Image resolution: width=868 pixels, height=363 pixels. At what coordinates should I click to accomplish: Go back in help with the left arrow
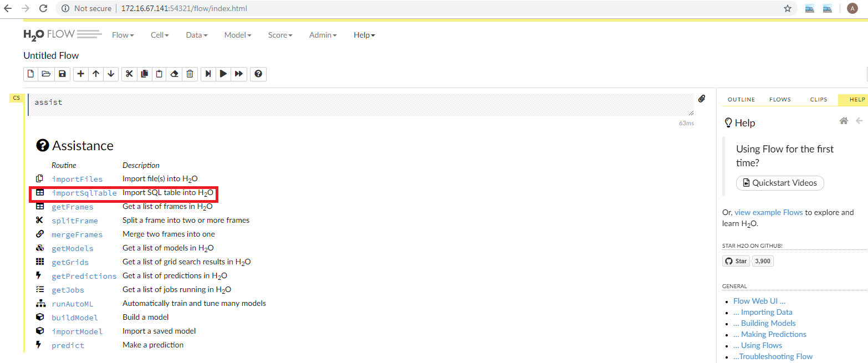click(860, 121)
